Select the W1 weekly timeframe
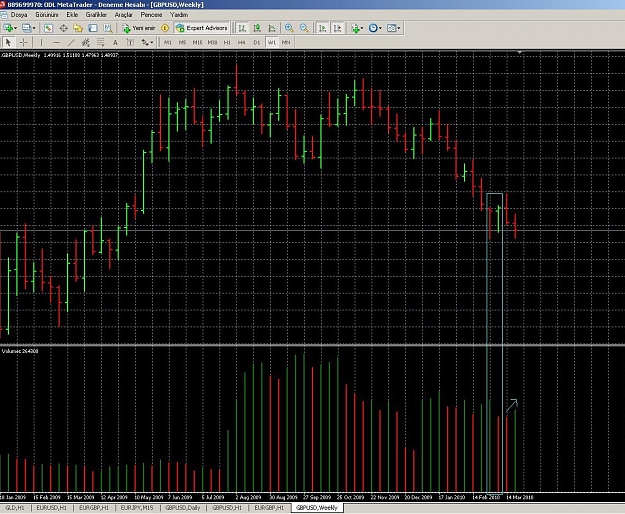Viewport: 625px width, 514px height. pyautogui.click(x=271, y=42)
